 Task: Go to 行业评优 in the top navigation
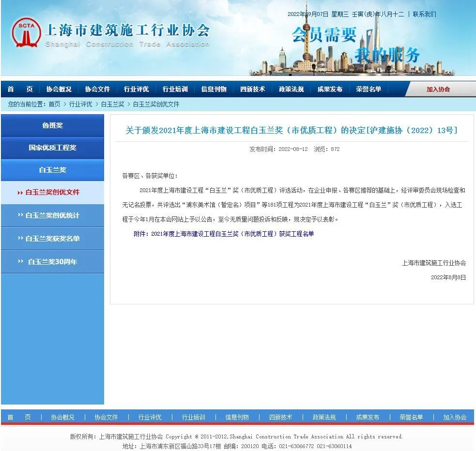coord(136,89)
